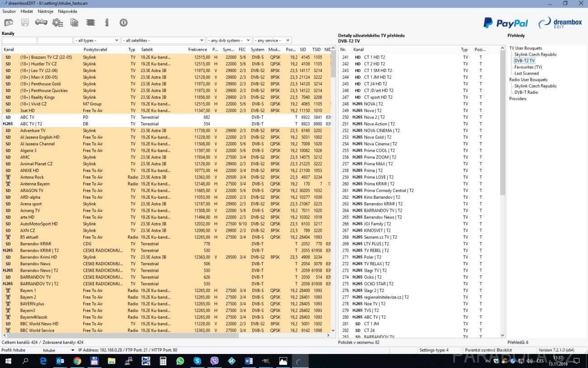Screen dimensions: 588x368
Task: Select 'CT sport HD T2' in bouquet list
Action: click(419, 97)
